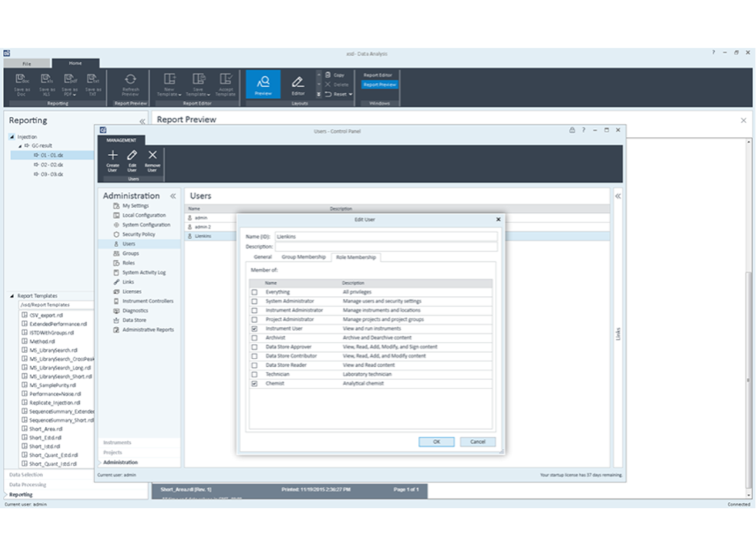756x558 pixels.
Task: Collapse the Report Templates section
Action: (x=12, y=295)
